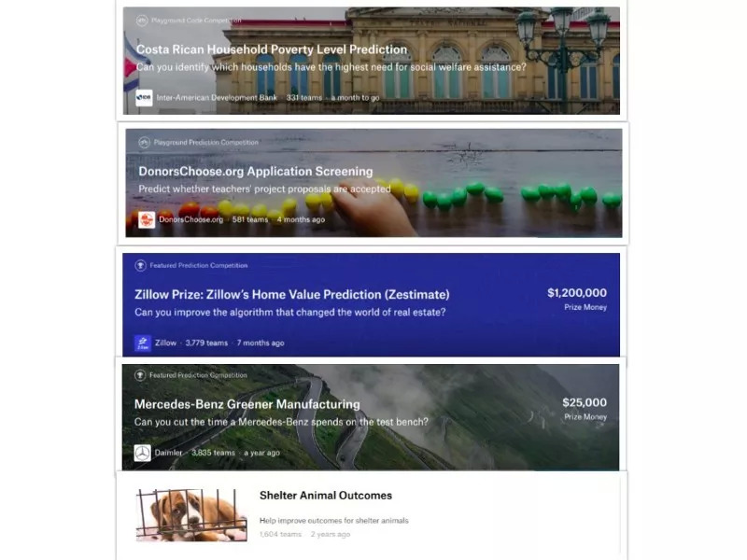Click the Playground Prediction Competition badge icon
Screen dimensions: 747x560
144,143
